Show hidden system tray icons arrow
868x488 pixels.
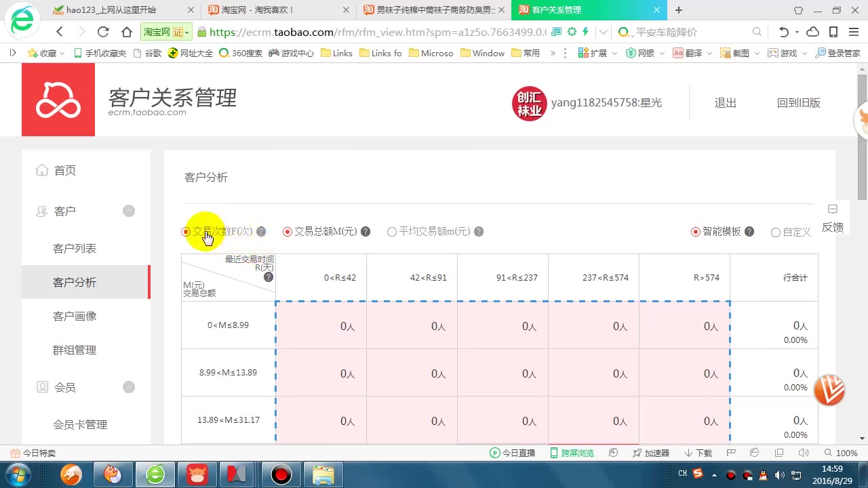click(x=714, y=475)
